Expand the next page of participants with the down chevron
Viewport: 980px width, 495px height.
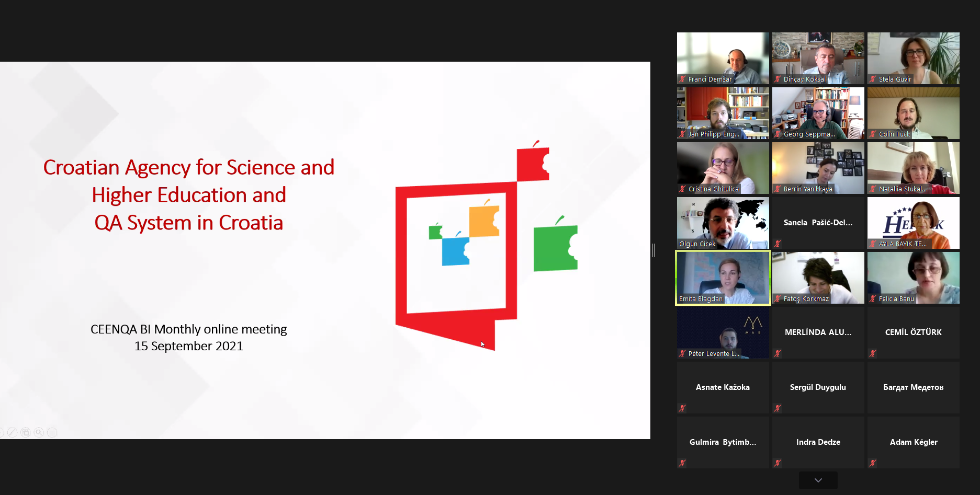point(818,480)
